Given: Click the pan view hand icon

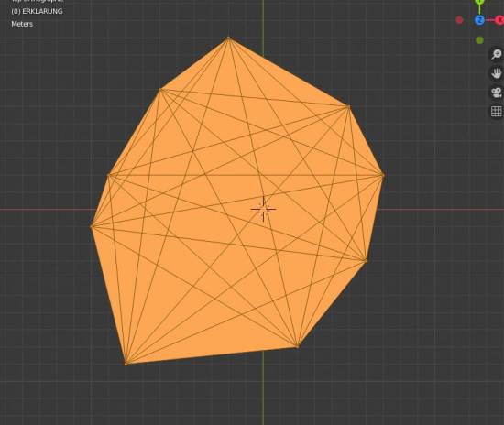Looking at the screenshot, I should click(x=497, y=73).
